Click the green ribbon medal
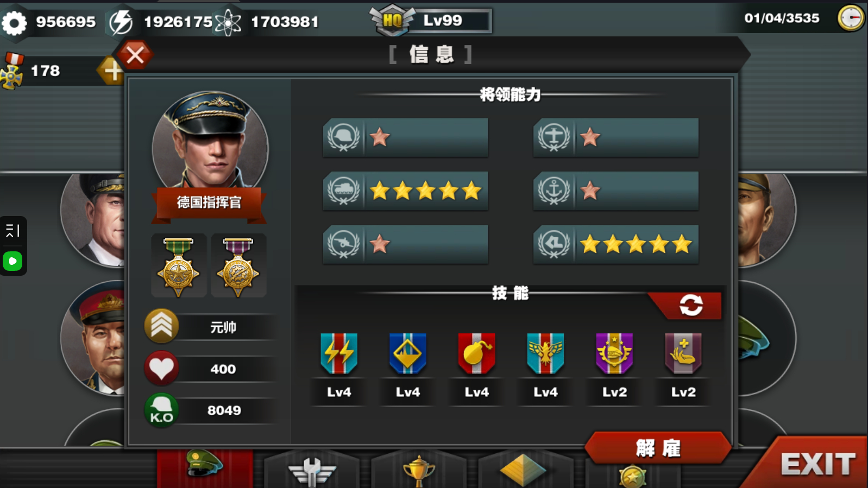 coord(179,266)
